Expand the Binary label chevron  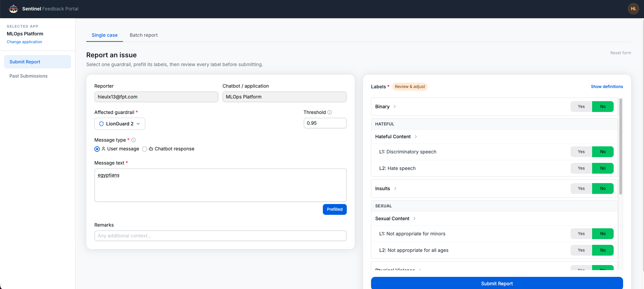pos(395,107)
